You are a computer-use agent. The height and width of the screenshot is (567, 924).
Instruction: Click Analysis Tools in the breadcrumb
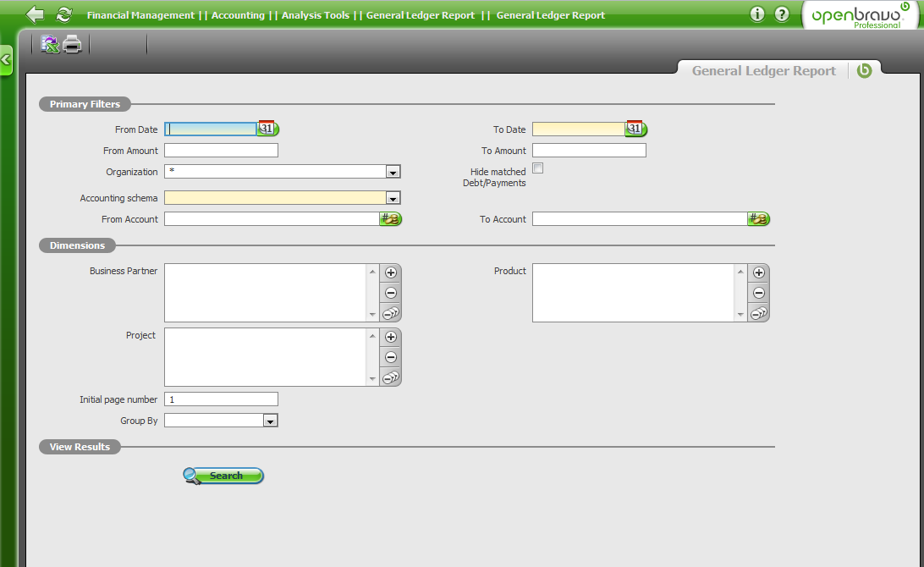click(316, 15)
